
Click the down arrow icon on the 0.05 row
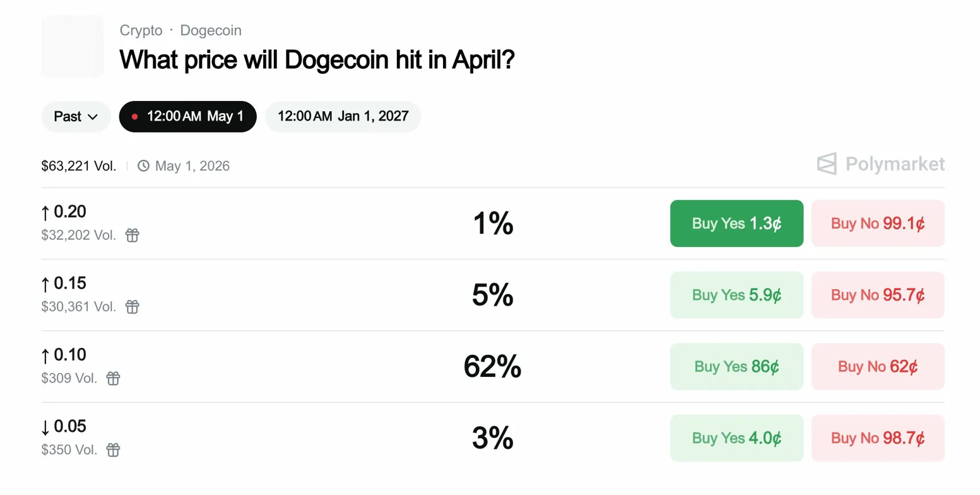click(45, 426)
